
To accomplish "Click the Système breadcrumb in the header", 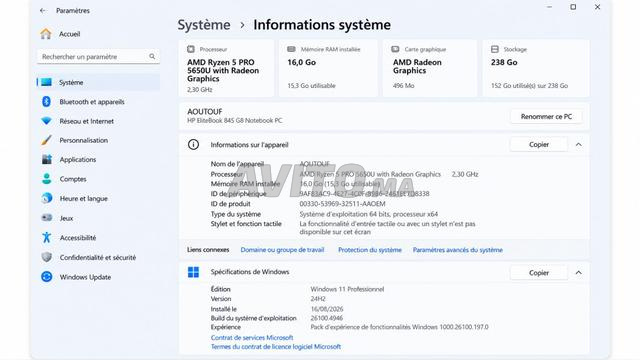I will point(204,25).
